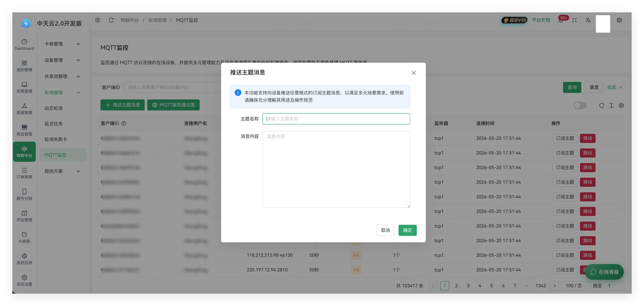Click the 重置 reset button
The width and height of the screenshot is (644, 306).
(x=594, y=87)
